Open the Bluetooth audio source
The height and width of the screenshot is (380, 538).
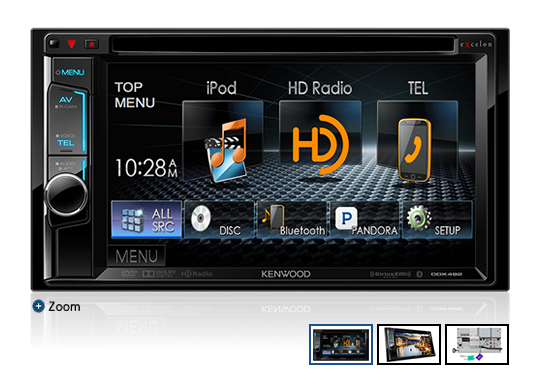292,219
